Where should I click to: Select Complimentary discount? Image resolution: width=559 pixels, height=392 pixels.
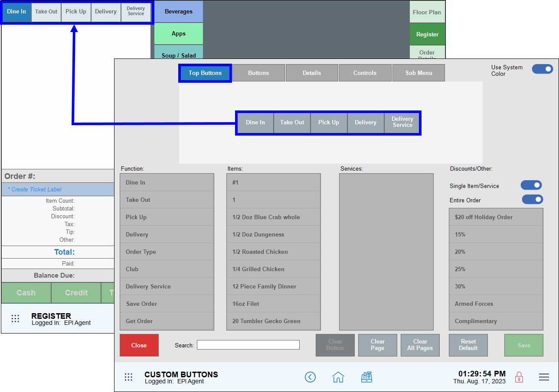pyautogui.click(x=496, y=321)
